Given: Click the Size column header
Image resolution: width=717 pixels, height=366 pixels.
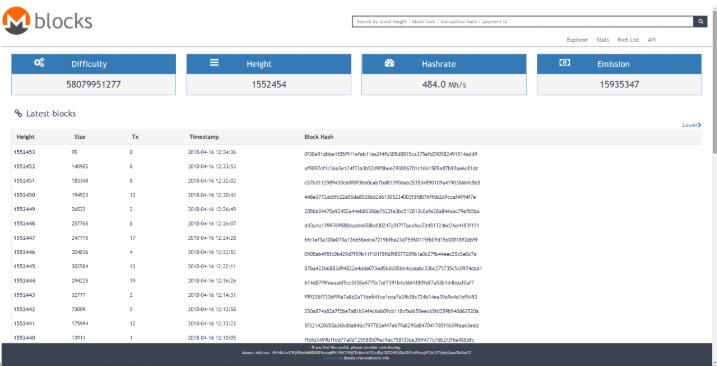Looking at the screenshot, I should (80, 137).
